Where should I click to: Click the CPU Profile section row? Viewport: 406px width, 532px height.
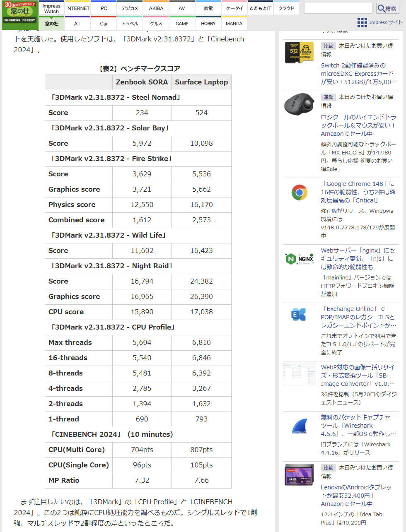pyautogui.click(x=138, y=327)
